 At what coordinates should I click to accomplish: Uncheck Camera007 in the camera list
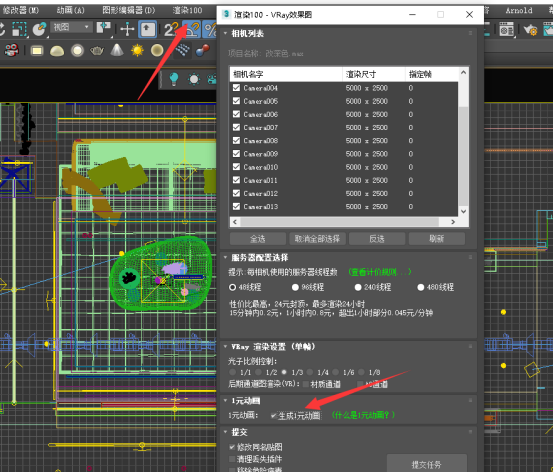tap(236, 127)
